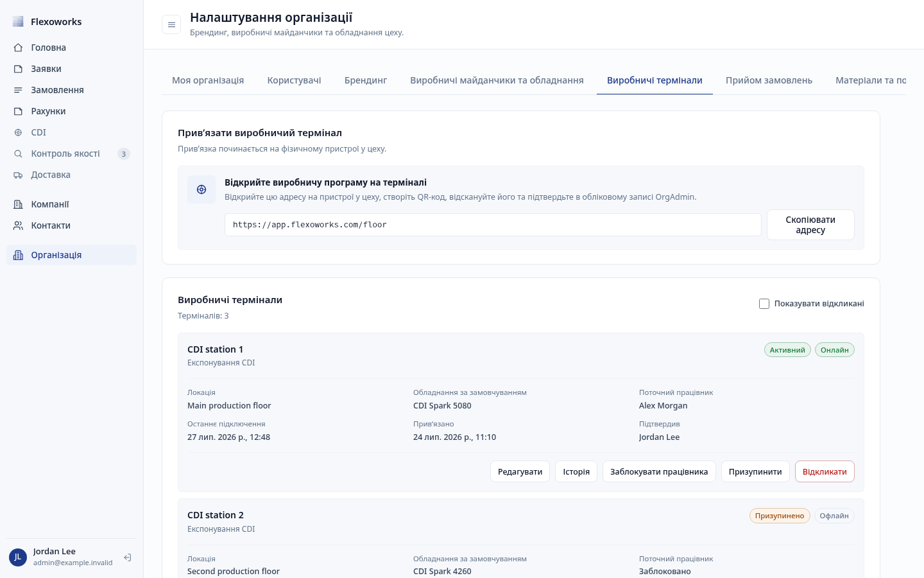Click the Flexoworks logo icon
The image size is (924, 578).
click(18, 22)
